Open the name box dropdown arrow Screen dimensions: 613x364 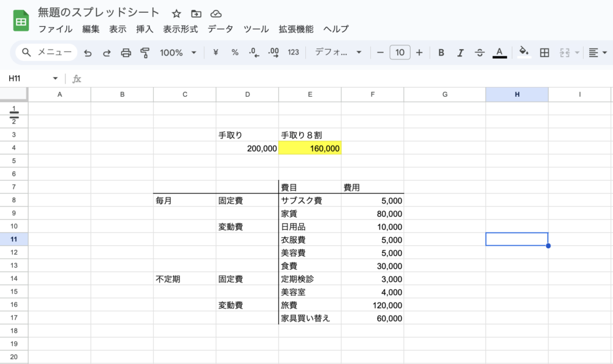55,78
